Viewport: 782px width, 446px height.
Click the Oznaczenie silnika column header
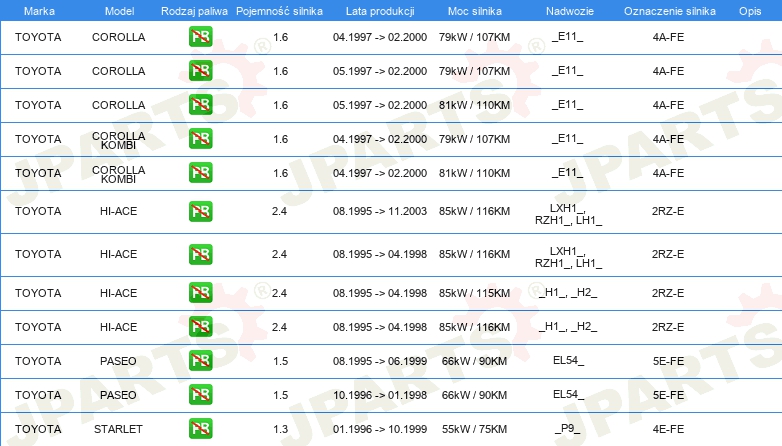coord(670,11)
